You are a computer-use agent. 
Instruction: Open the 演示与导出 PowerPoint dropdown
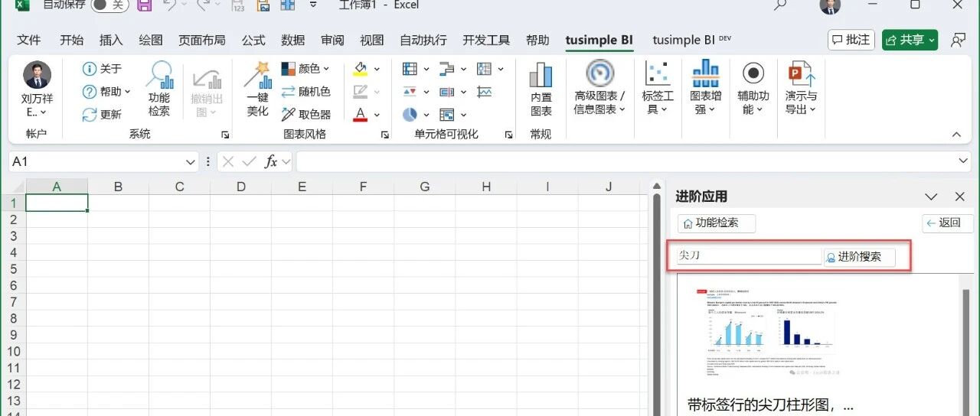tap(801, 88)
